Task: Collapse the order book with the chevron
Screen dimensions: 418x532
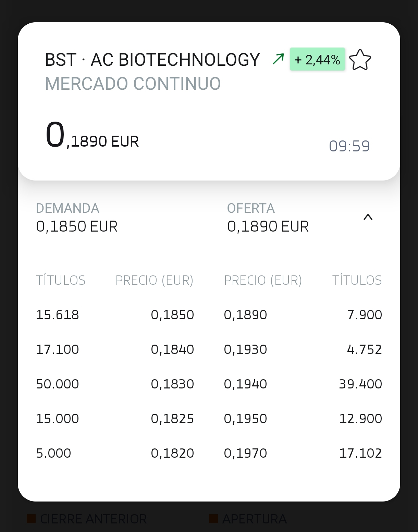Action: tap(368, 217)
